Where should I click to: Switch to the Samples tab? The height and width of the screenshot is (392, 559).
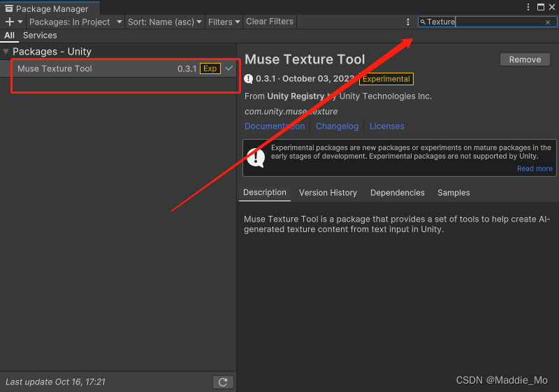click(x=453, y=193)
